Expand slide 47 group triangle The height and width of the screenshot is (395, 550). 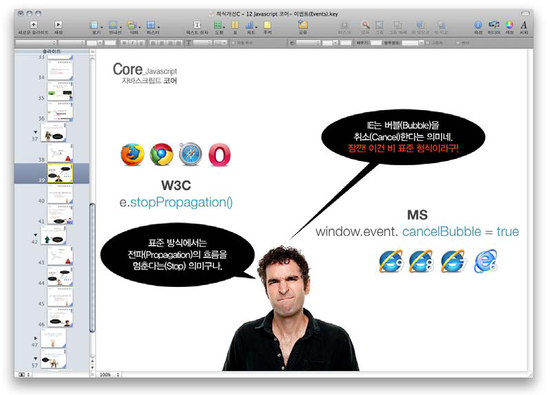[35, 338]
